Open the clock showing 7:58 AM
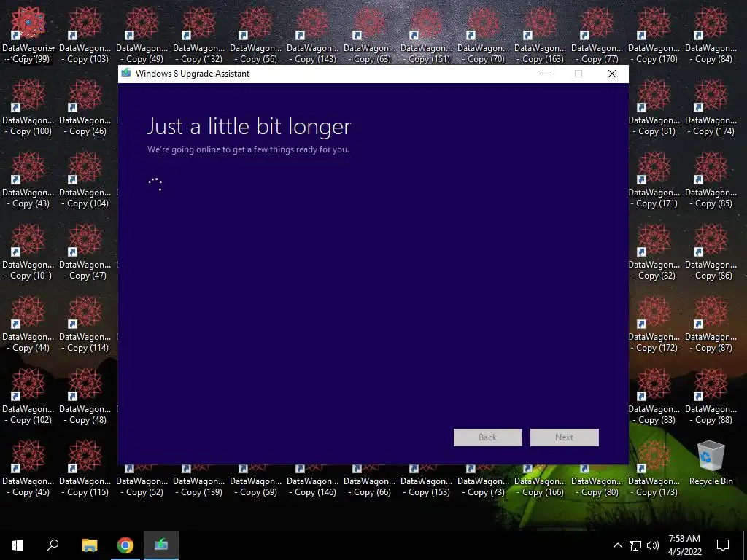The width and height of the screenshot is (747, 560). [684, 545]
